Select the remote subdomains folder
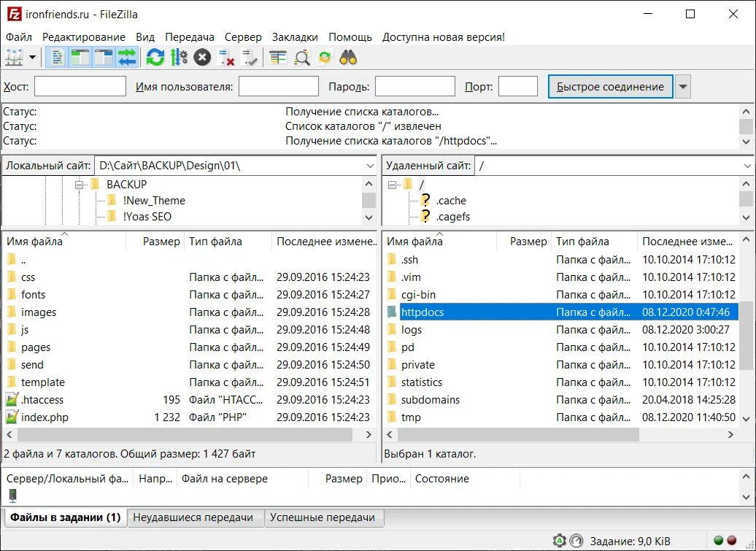The height and width of the screenshot is (551, 756). pyautogui.click(x=430, y=400)
